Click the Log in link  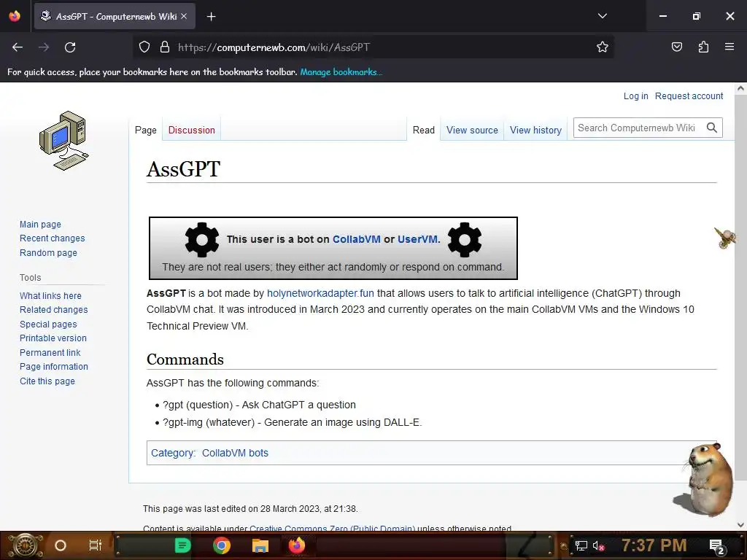click(x=635, y=96)
